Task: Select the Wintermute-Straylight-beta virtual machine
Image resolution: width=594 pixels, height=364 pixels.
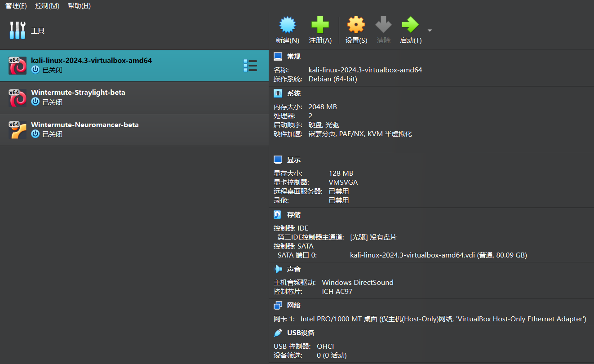Action: (x=78, y=93)
